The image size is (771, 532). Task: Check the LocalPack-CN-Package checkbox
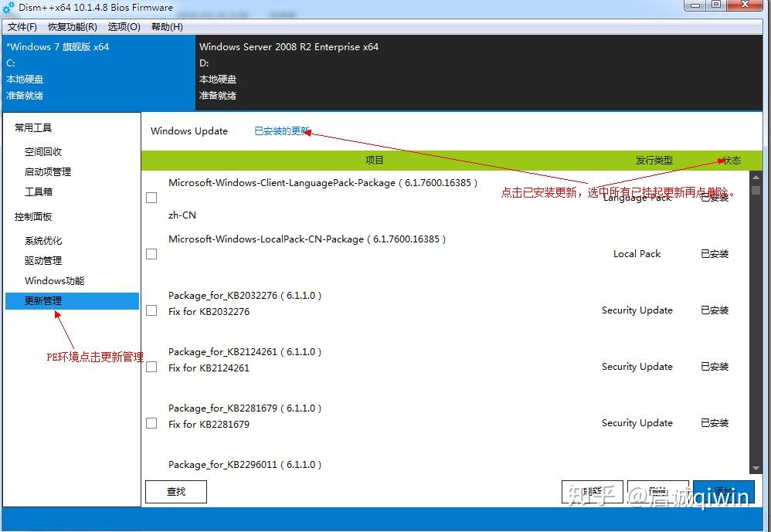pyautogui.click(x=151, y=254)
